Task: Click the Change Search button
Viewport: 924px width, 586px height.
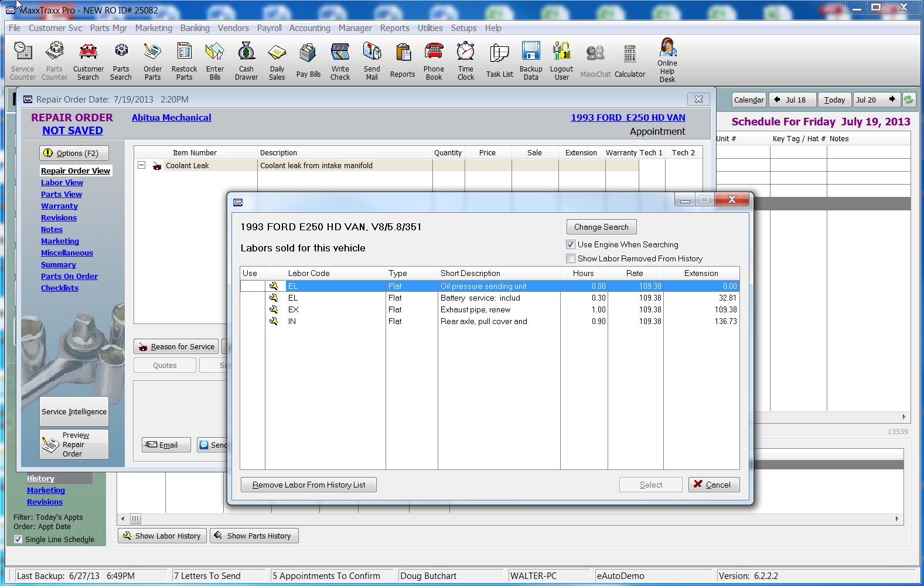Action: point(601,227)
